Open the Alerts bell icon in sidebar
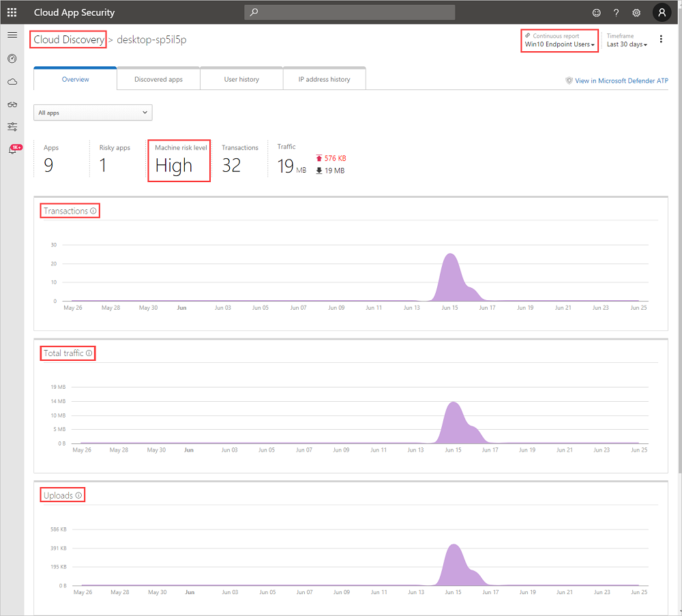 (13, 150)
